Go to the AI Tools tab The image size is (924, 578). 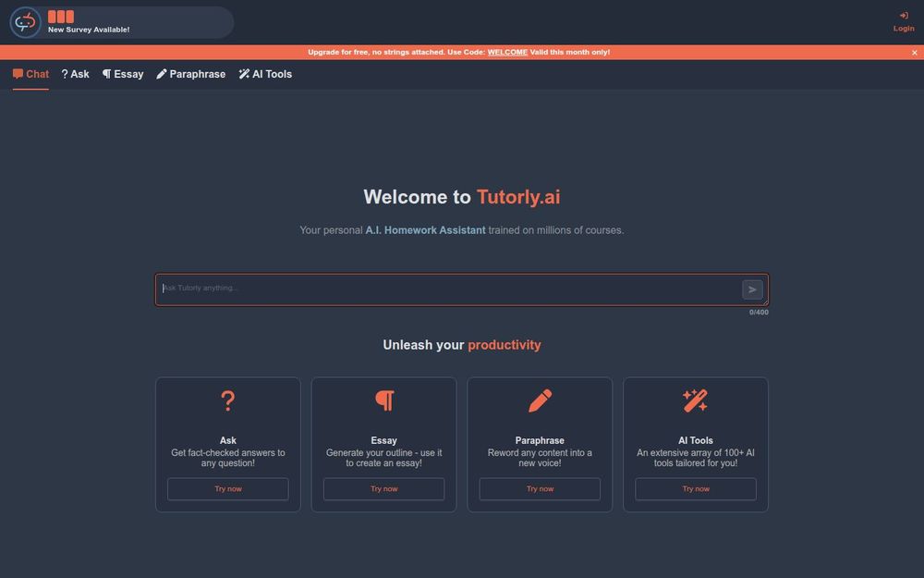pyautogui.click(x=265, y=74)
